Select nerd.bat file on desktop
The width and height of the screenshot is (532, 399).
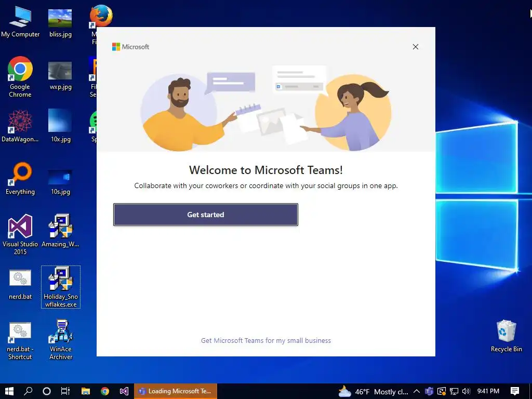[x=20, y=284]
